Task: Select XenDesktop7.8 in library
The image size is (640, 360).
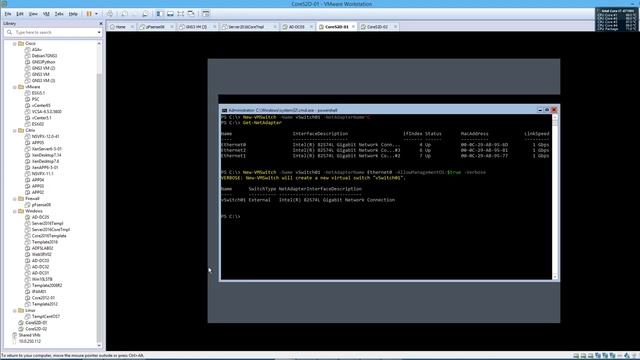Action: [45, 161]
